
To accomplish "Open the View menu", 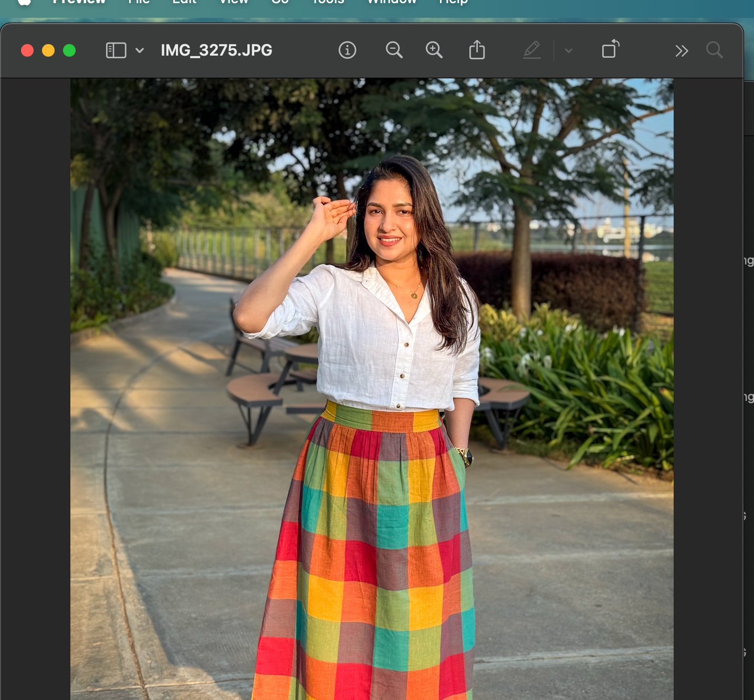I will pos(234,2).
